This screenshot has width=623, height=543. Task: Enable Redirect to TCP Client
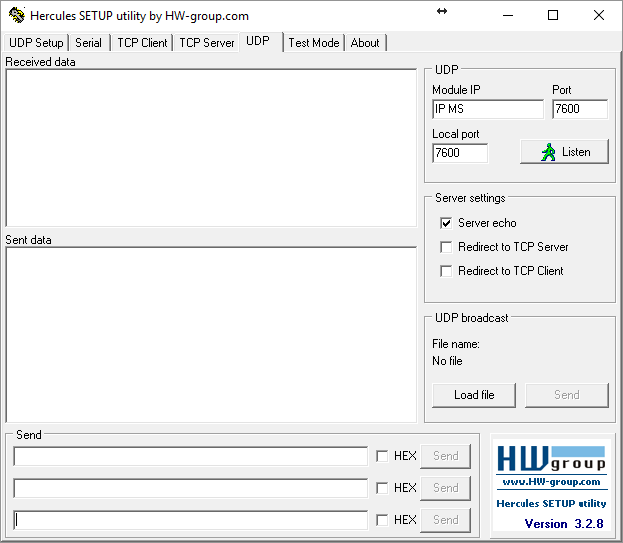click(x=446, y=271)
